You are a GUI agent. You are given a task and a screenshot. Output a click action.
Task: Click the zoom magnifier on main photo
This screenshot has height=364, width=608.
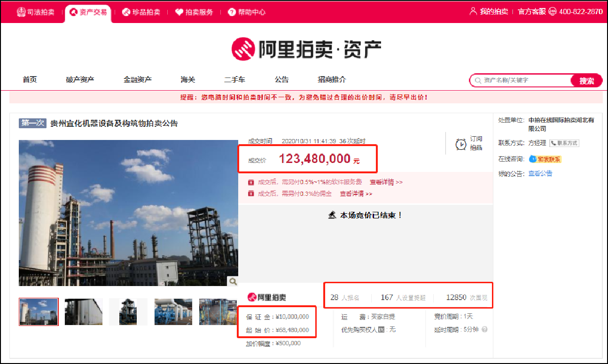point(232,281)
